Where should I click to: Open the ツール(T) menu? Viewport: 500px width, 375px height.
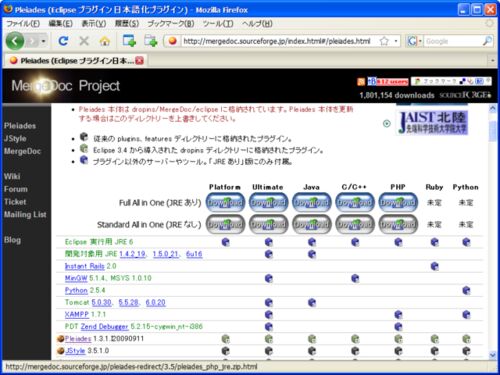point(218,24)
